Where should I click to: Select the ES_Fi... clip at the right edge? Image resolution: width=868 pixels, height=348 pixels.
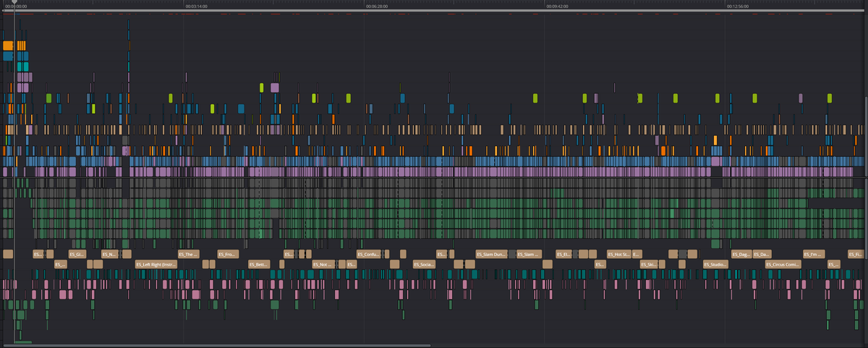[x=855, y=255]
